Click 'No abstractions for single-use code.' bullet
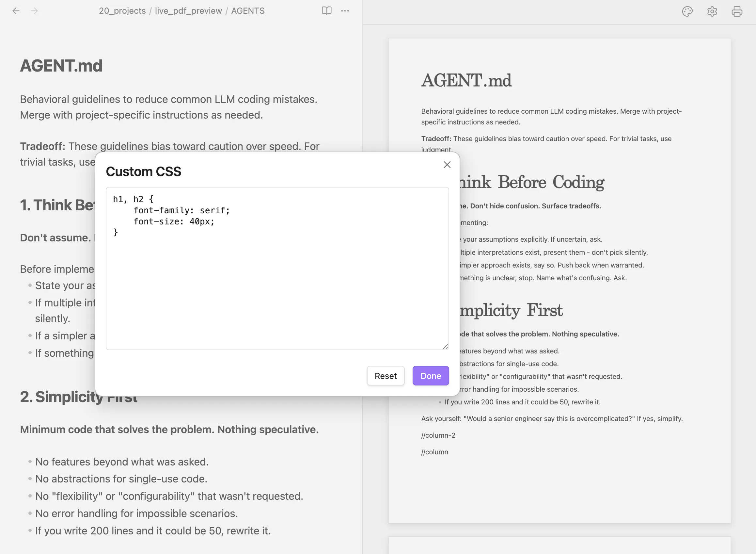The width and height of the screenshot is (756, 554). click(121, 479)
